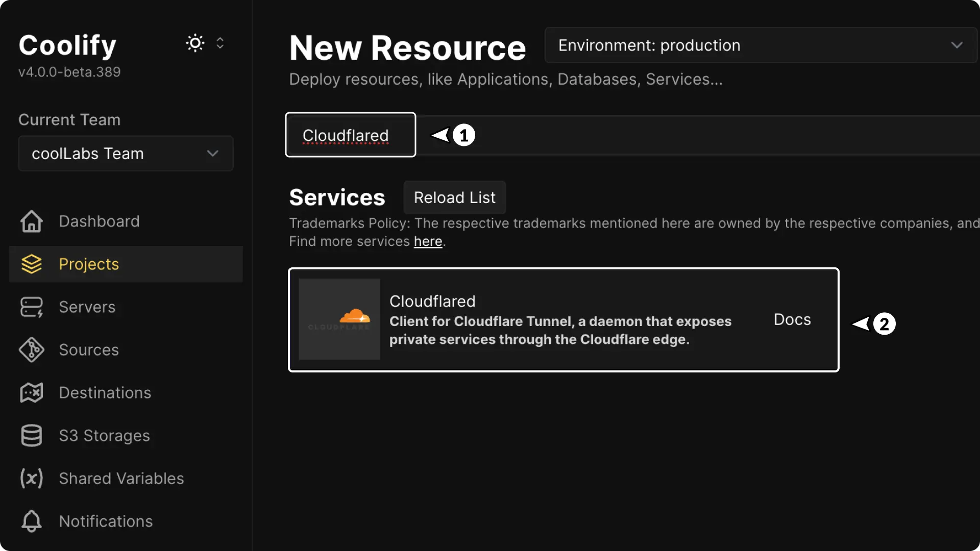Go to Servers menu item
980x551 pixels.
pos(87,307)
